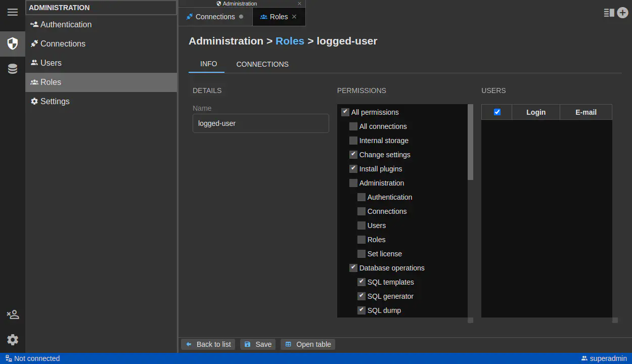Uncheck the SQL templates permission
Screen dimensions: 632x364
click(x=362, y=282)
